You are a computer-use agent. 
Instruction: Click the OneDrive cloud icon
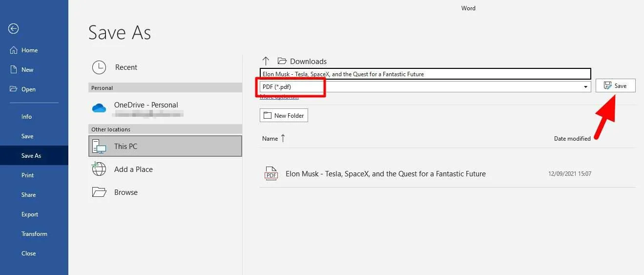coord(99,108)
